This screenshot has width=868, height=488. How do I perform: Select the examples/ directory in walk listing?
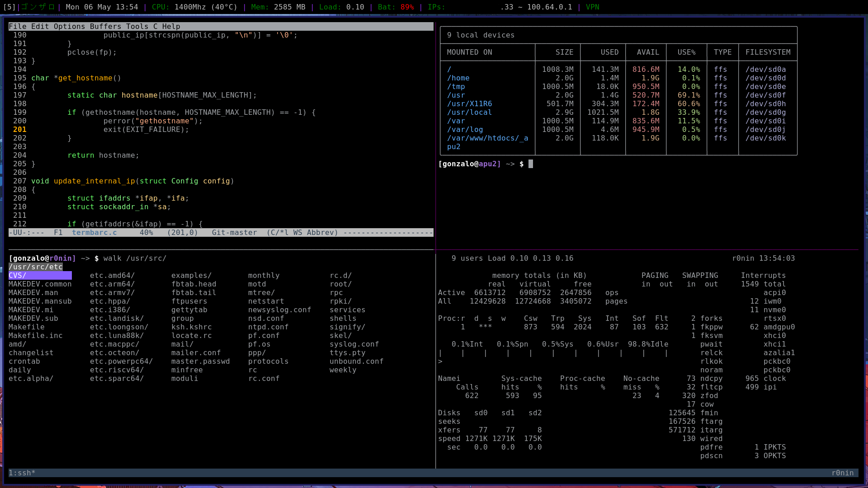191,276
